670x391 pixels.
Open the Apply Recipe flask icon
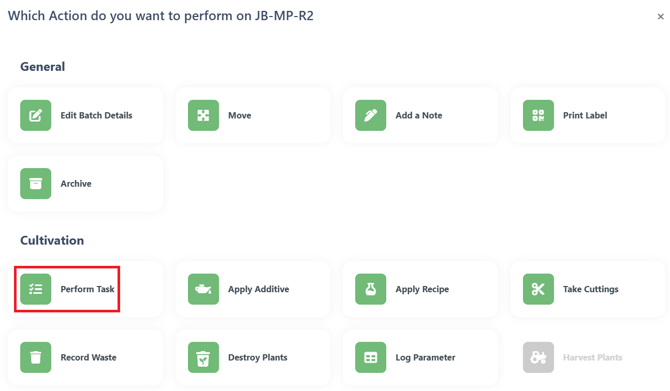(x=370, y=289)
